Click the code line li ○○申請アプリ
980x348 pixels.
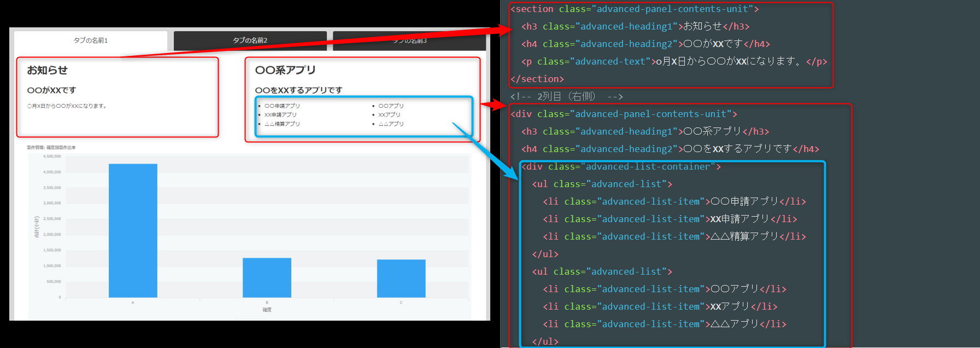(x=674, y=201)
